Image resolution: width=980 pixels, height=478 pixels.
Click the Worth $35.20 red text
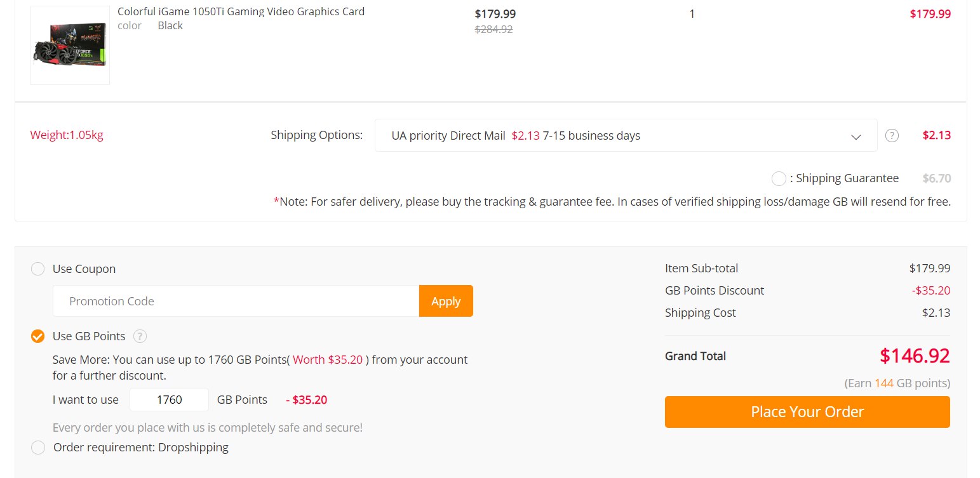click(328, 359)
